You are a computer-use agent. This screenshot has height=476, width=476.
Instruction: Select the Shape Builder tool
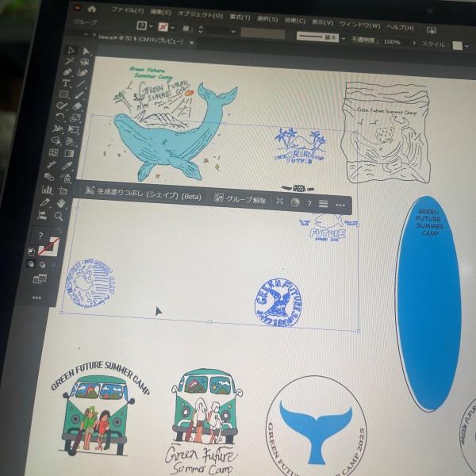56,140
